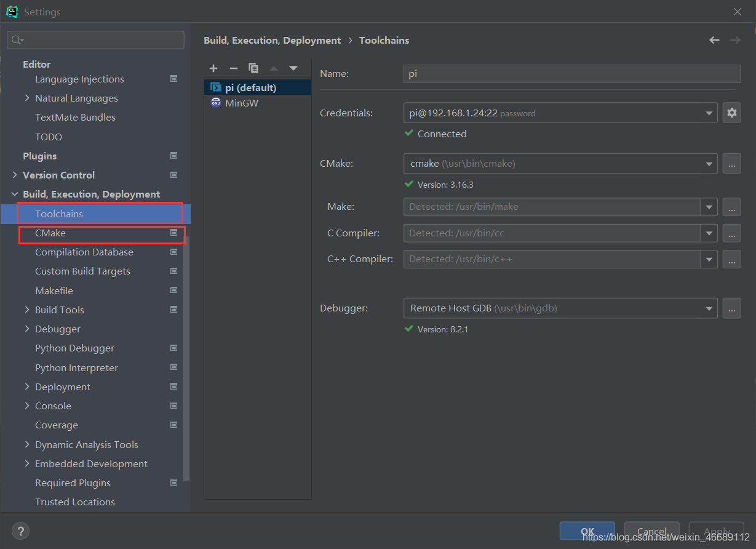The image size is (756, 549).
Task: Click project-level icon beside Python Interpreter
Action: [x=174, y=367]
